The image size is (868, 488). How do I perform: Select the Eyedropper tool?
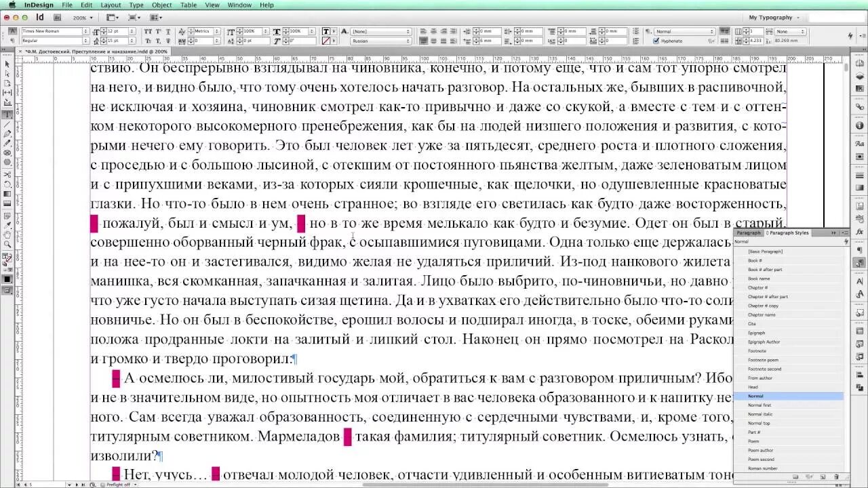pyautogui.click(x=7, y=225)
